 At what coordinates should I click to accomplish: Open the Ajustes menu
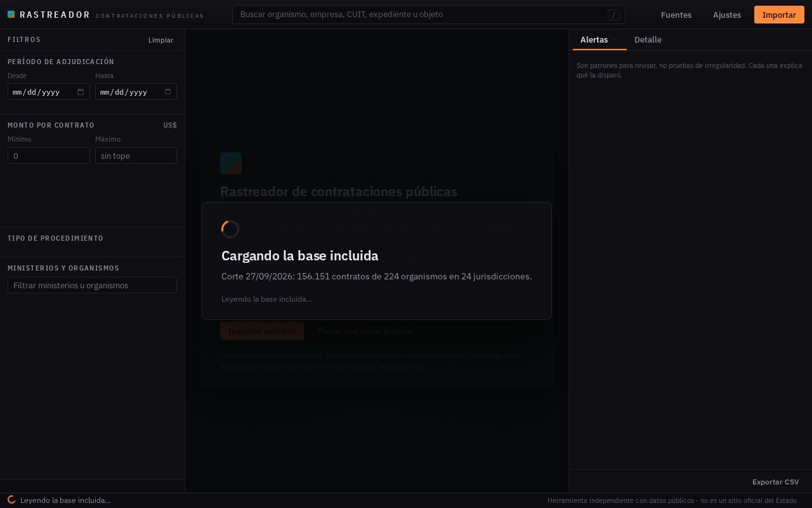click(727, 15)
